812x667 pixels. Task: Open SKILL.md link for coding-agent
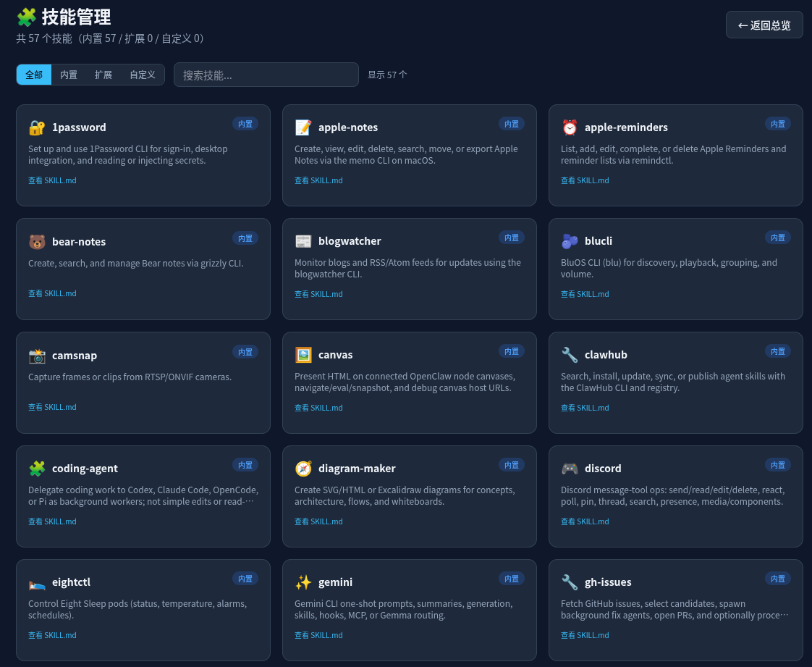(52, 521)
